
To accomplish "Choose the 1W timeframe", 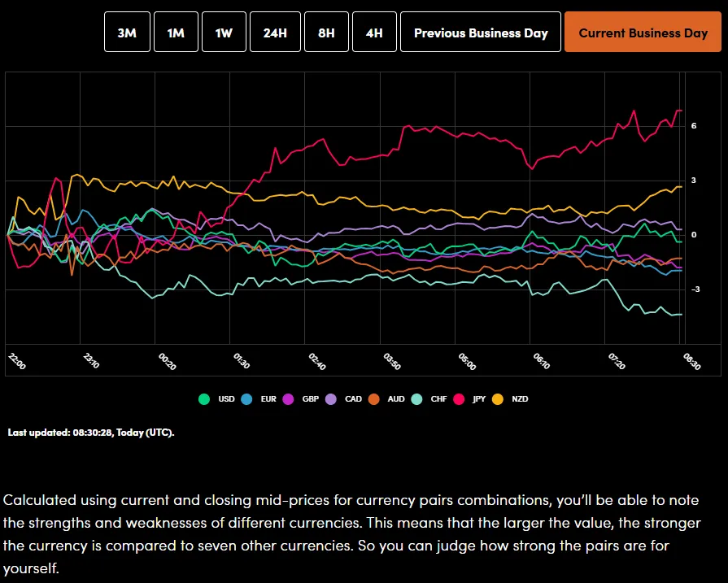I will tap(224, 33).
